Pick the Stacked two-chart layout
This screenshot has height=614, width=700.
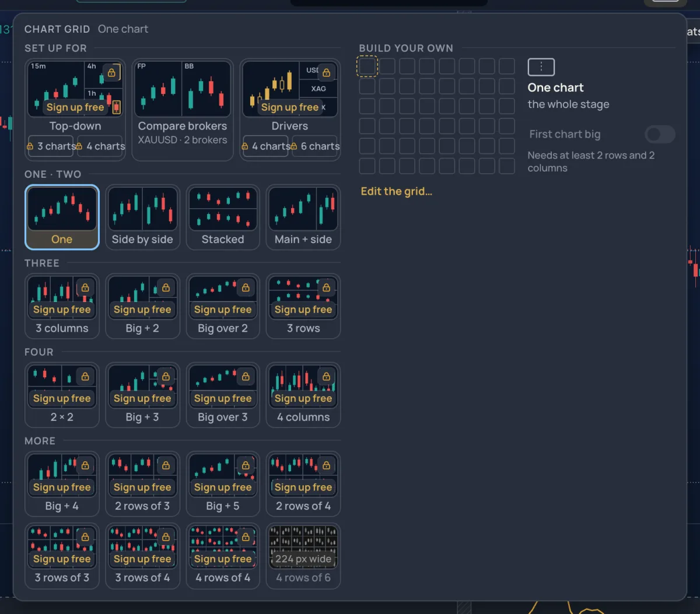[223, 217]
